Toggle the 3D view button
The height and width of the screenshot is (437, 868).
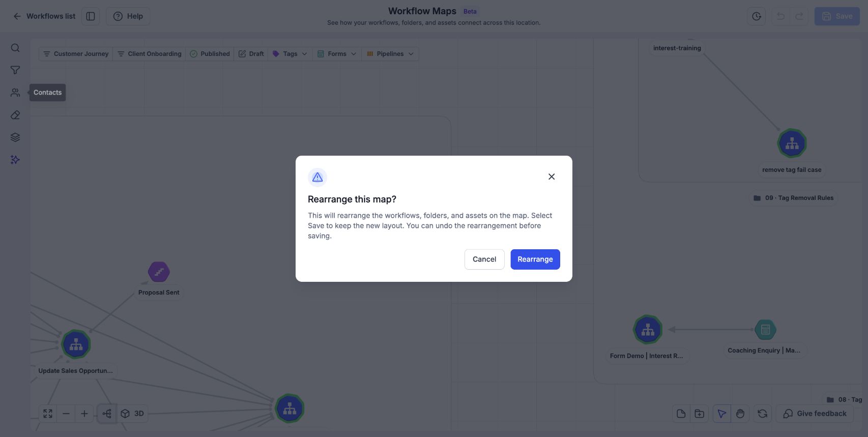tap(133, 414)
